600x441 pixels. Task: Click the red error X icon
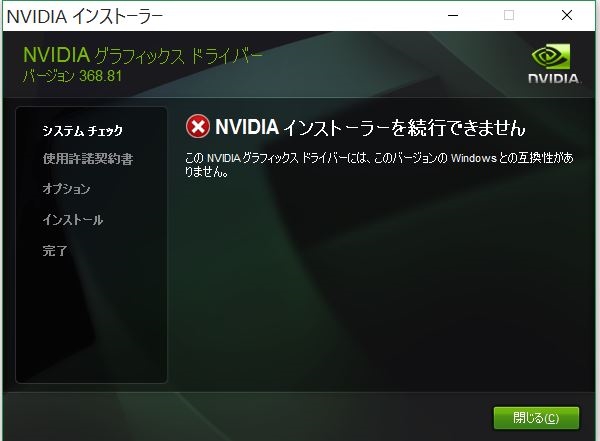198,126
